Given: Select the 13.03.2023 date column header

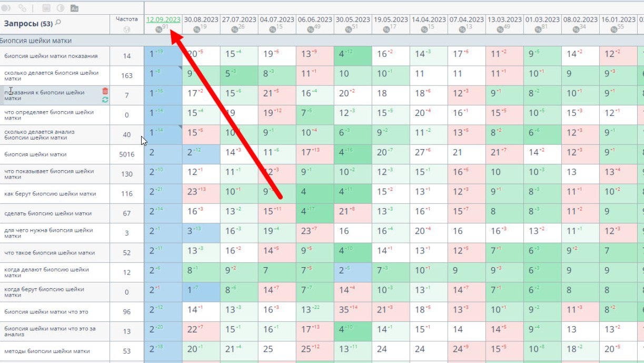Looking at the screenshot, I should (x=504, y=19).
